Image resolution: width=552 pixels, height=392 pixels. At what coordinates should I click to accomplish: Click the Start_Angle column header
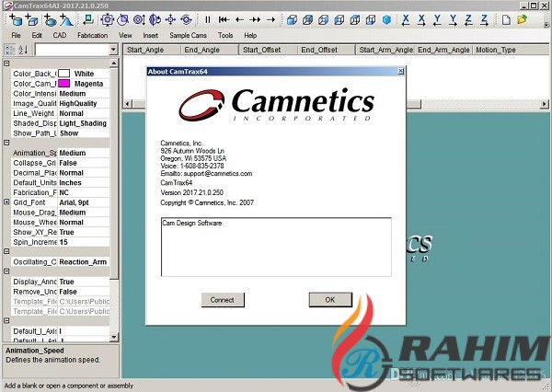coord(152,50)
